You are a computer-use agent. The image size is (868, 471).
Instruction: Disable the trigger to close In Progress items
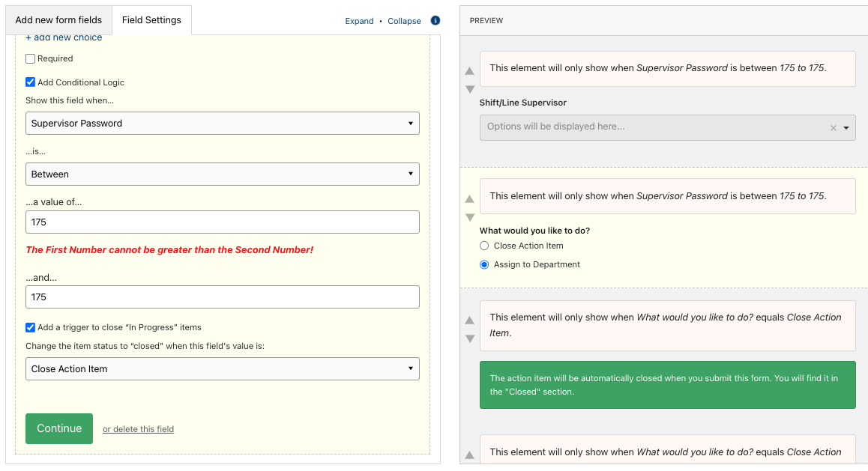pos(30,326)
